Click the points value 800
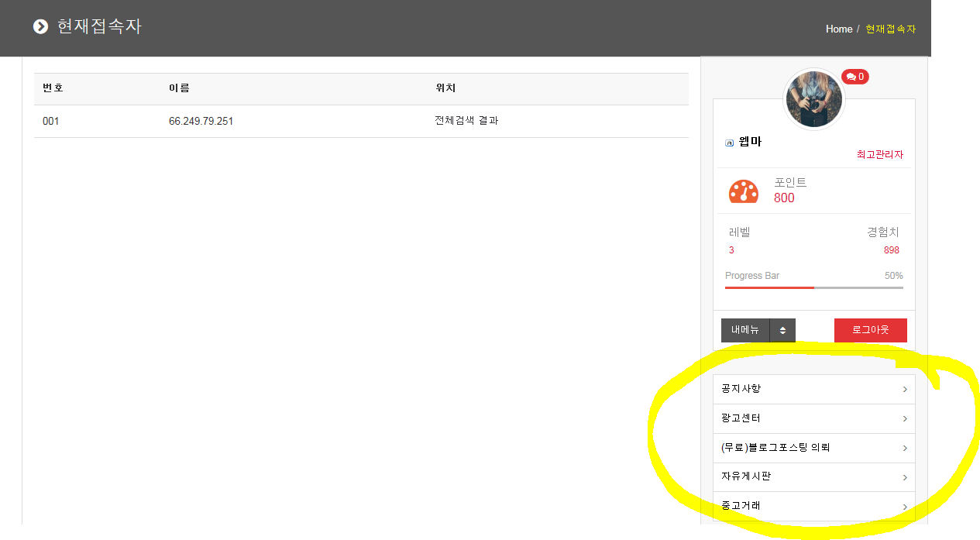Screen dimensions: 980x540 784,198
